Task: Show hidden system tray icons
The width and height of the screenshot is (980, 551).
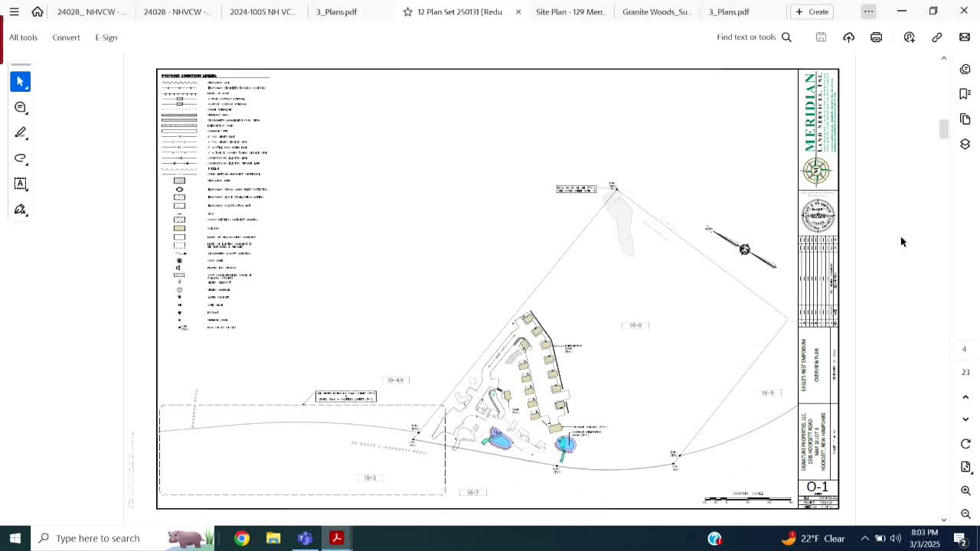Action: pyautogui.click(x=864, y=538)
